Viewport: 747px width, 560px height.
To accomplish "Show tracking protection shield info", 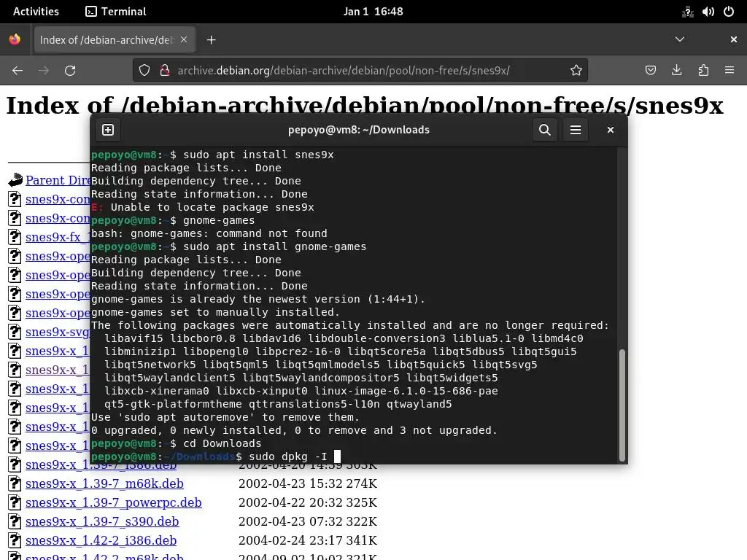I will pos(144,71).
